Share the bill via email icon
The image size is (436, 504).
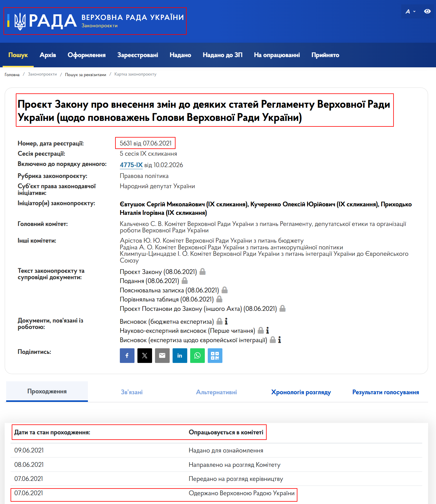pos(162,356)
